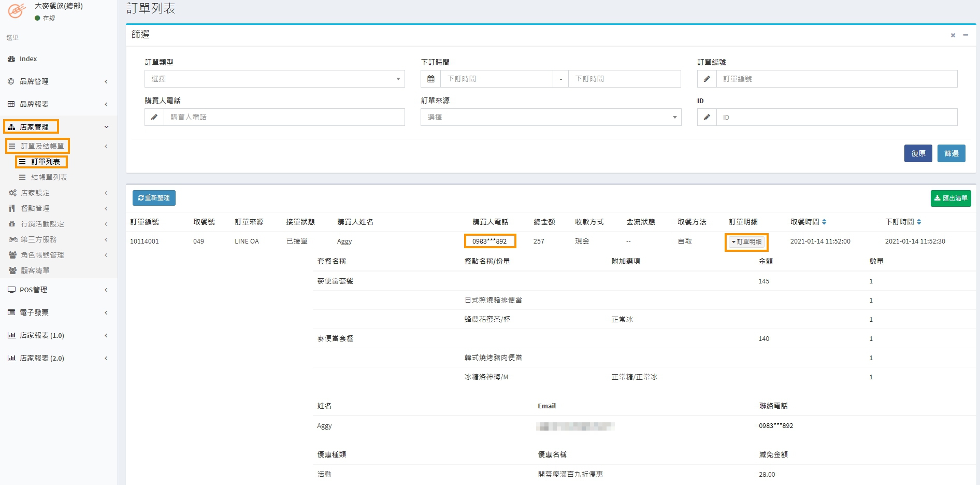This screenshot has height=485, width=980.
Task: Click the 復原 reset button
Action: click(x=918, y=153)
